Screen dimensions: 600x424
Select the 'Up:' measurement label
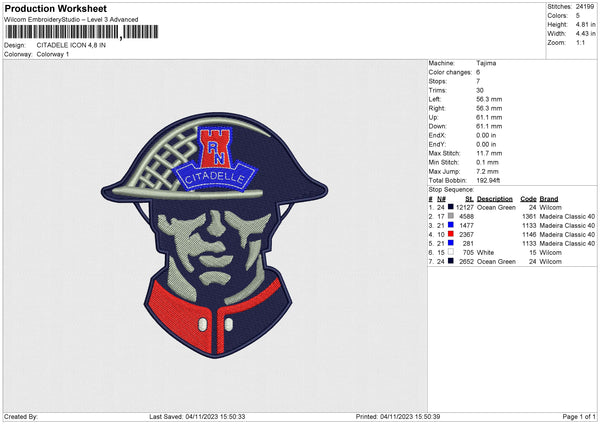pyautogui.click(x=434, y=117)
